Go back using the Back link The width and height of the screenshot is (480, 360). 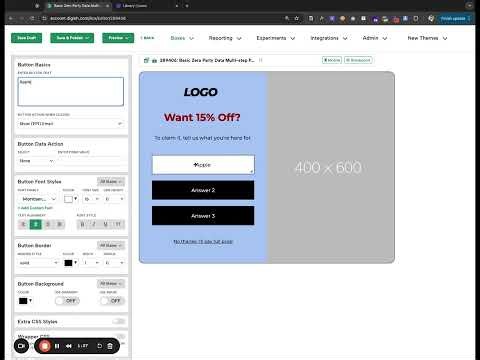click(147, 38)
